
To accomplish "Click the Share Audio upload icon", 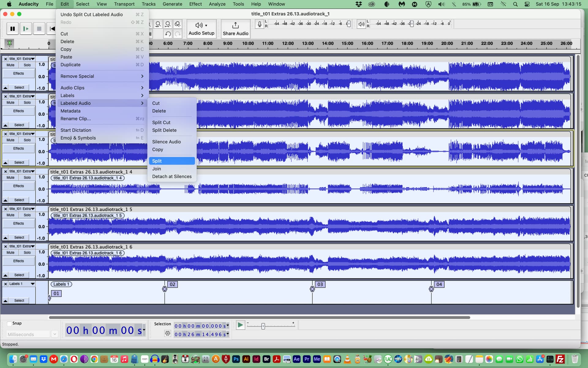I will point(235,25).
